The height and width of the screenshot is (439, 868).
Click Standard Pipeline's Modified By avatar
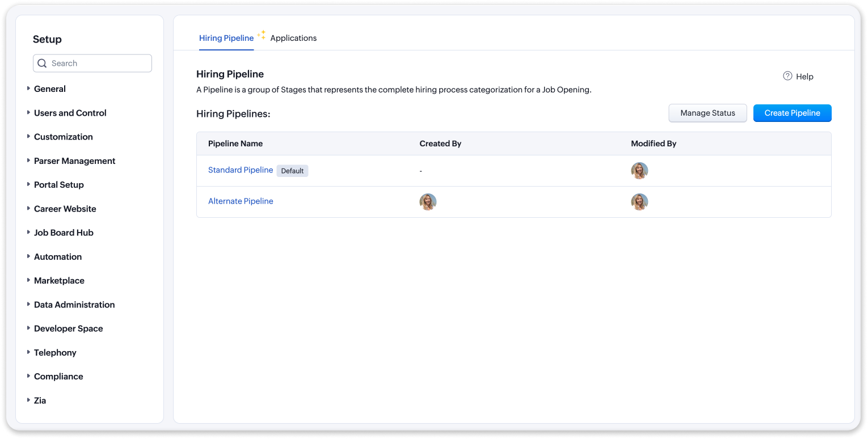pyautogui.click(x=639, y=171)
